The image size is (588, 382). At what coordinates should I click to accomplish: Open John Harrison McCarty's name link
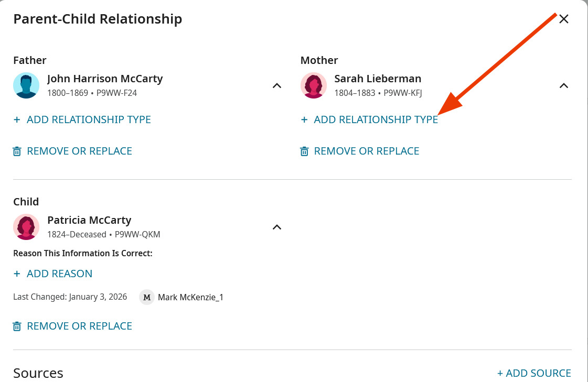pos(105,79)
